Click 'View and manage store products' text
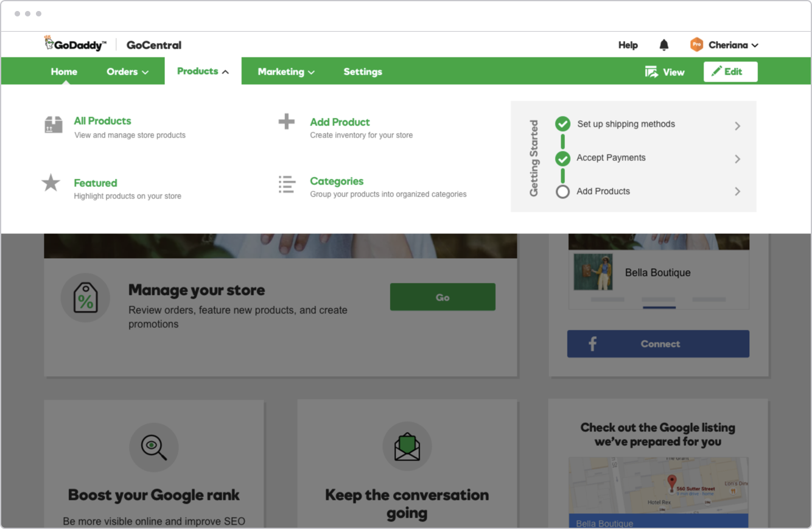 [x=130, y=135]
